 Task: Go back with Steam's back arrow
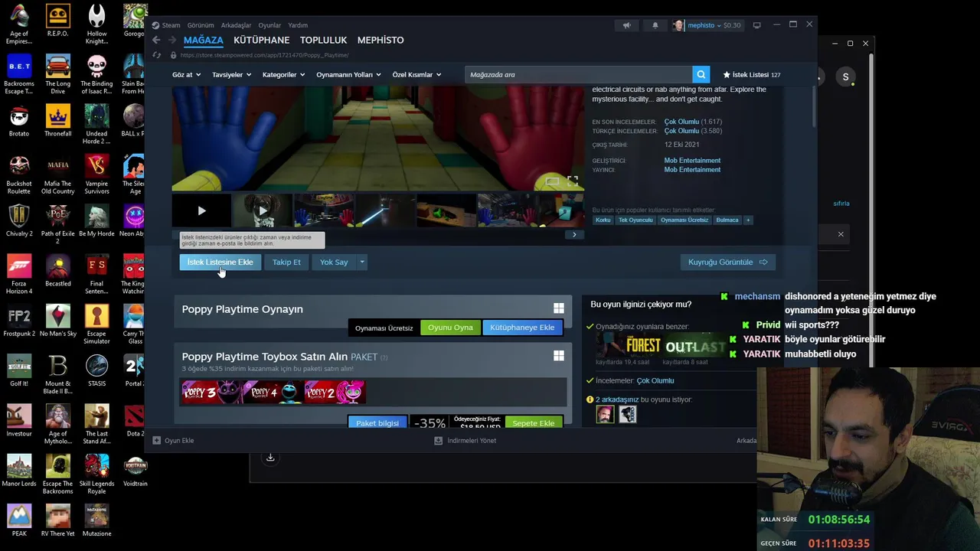point(156,40)
